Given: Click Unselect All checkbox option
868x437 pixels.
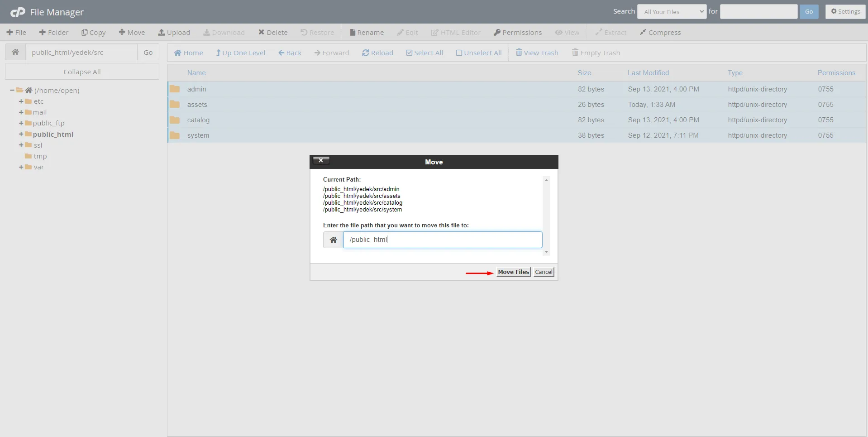Looking at the screenshot, I should point(478,53).
